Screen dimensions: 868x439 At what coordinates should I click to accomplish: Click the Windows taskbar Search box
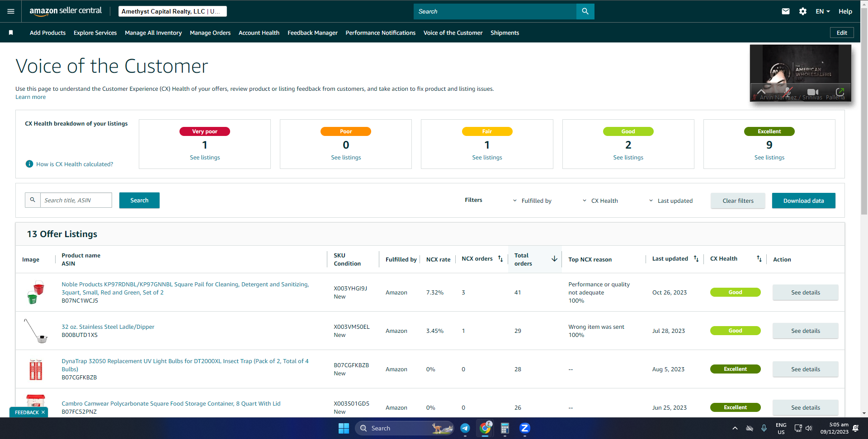405,428
